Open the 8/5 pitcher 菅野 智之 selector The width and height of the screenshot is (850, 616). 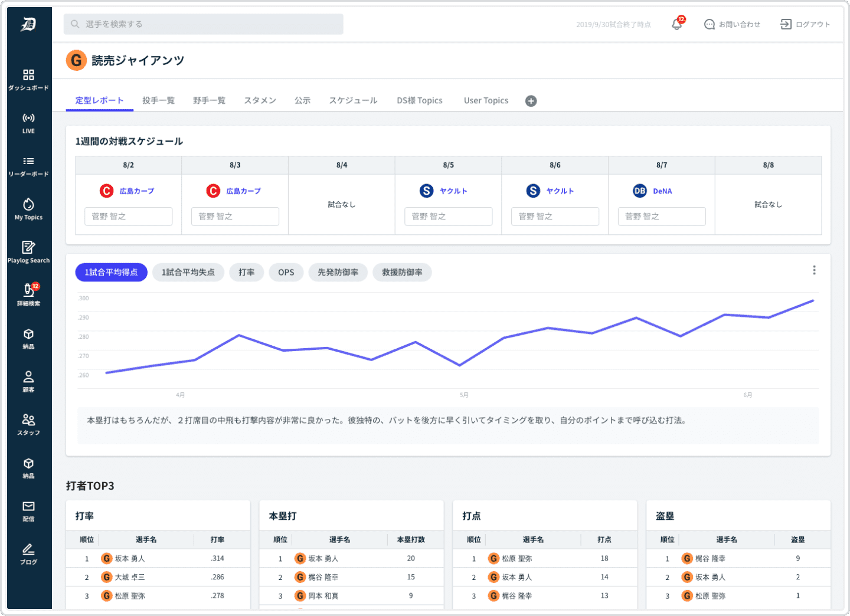click(x=449, y=217)
